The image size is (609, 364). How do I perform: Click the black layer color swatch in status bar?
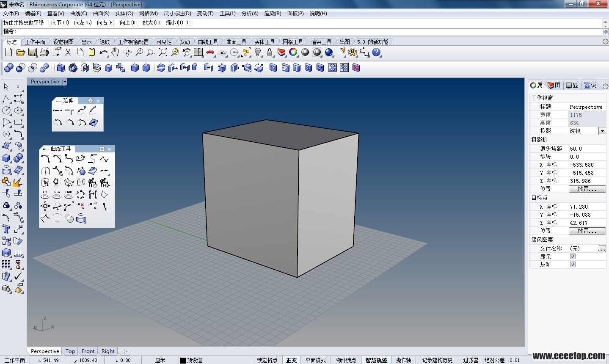click(183, 361)
